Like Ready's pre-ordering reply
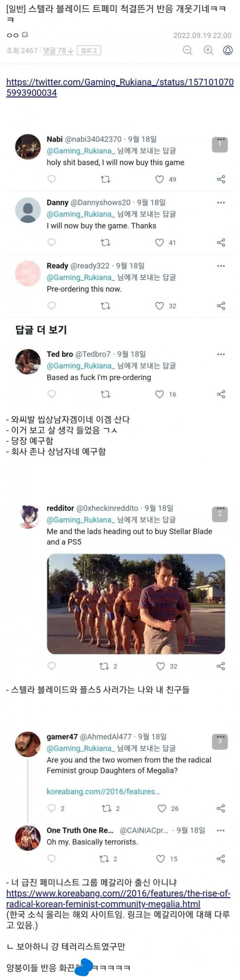The height and width of the screenshot is (980, 240). click(159, 306)
